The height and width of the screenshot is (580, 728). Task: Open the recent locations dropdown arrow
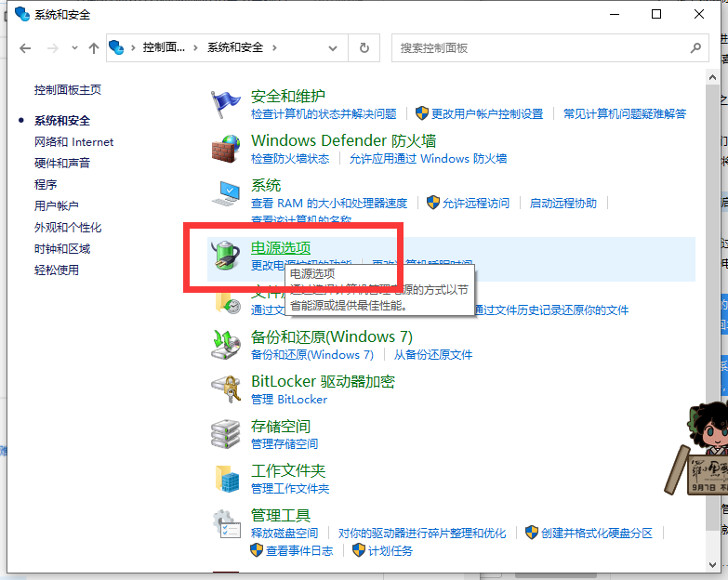(x=74, y=47)
